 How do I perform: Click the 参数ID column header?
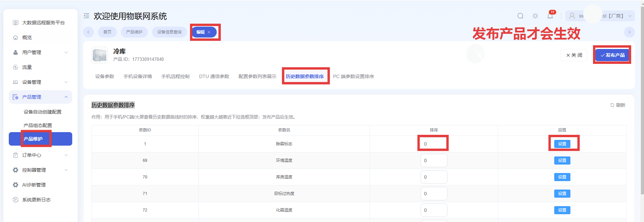(145, 130)
